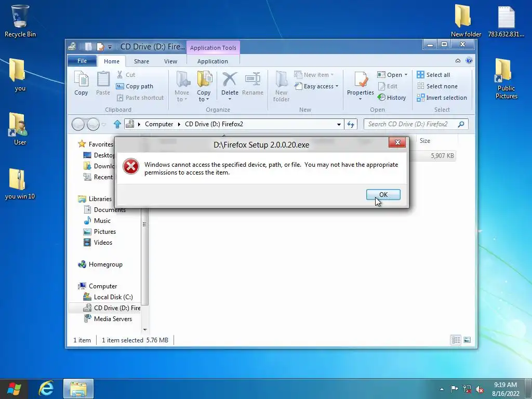This screenshot has height=399, width=532.
Task: Select Cut in the Clipboard group
Action: 126,75
